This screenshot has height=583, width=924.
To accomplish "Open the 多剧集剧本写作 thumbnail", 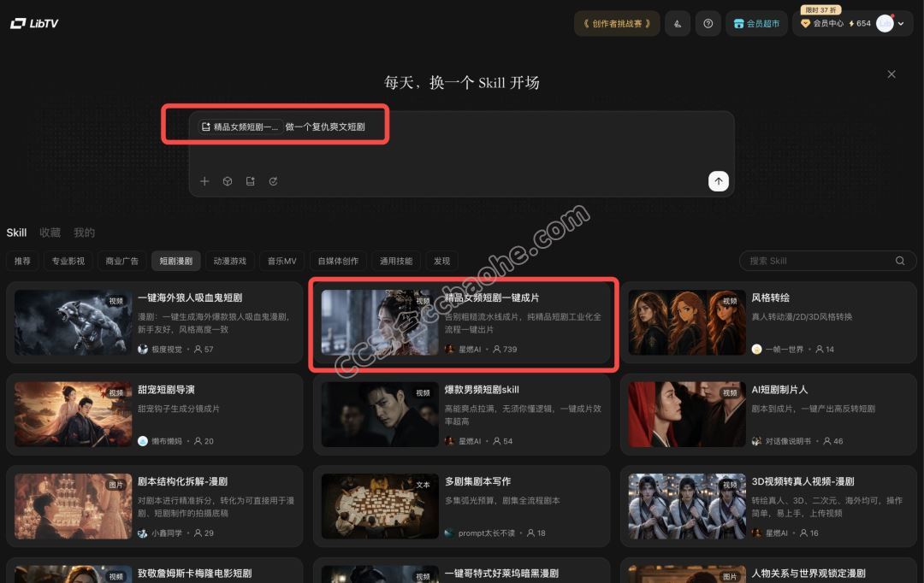I will tap(380, 506).
